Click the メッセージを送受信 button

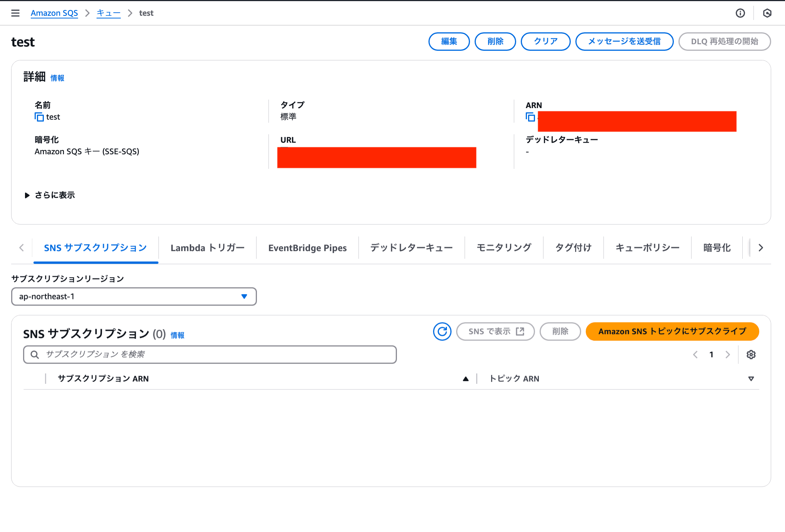click(x=624, y=42)
